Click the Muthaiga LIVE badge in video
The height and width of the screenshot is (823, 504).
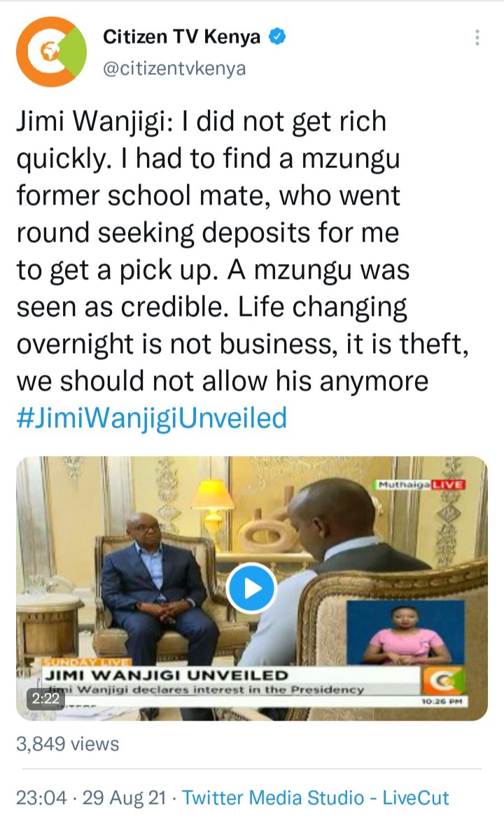click(x=421, y=485)
